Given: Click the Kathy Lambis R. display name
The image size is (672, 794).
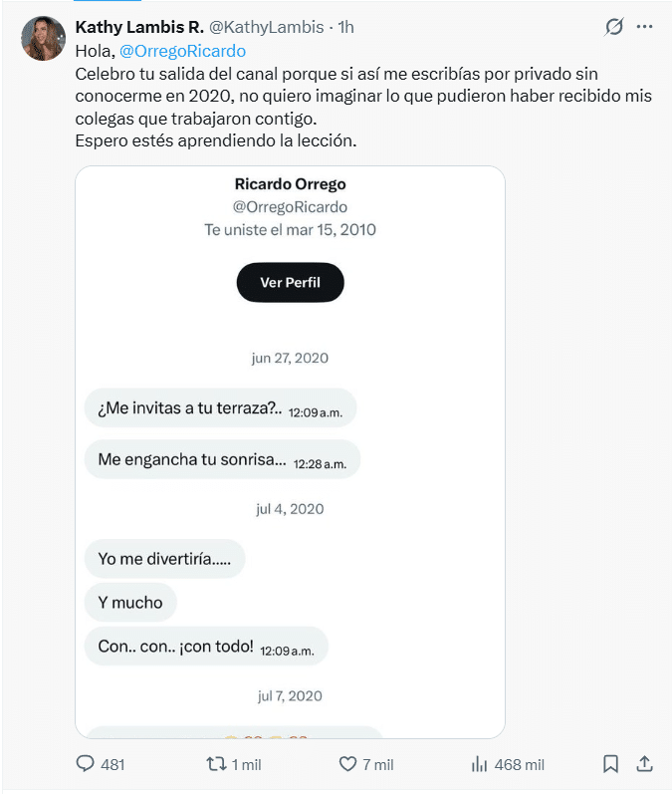Looking at the screenshot, I should (139, 27).
